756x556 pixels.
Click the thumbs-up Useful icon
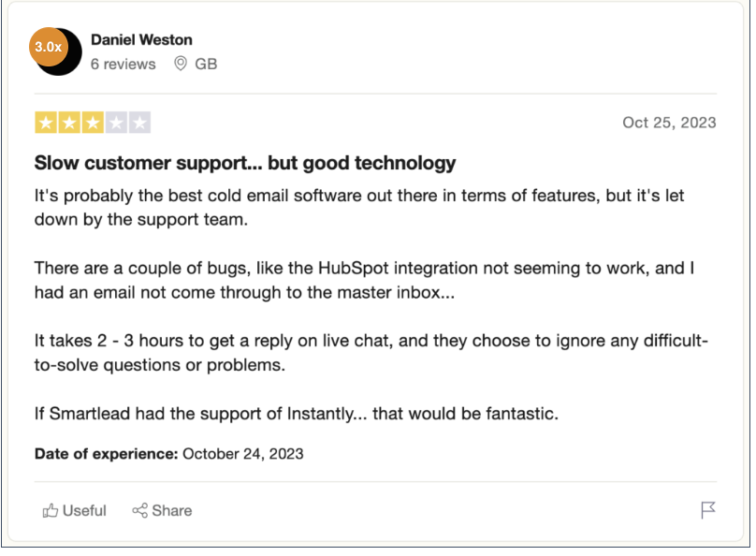point(51,510)
